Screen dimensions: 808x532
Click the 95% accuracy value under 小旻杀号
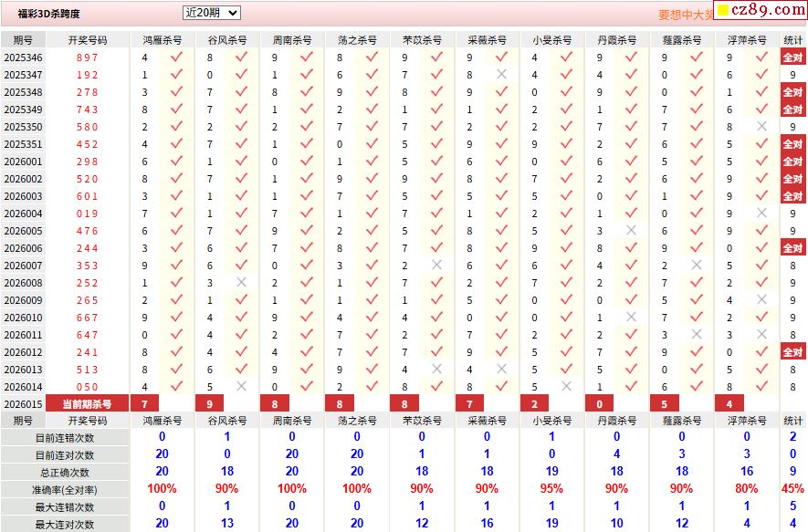click(x=551, y=488)
